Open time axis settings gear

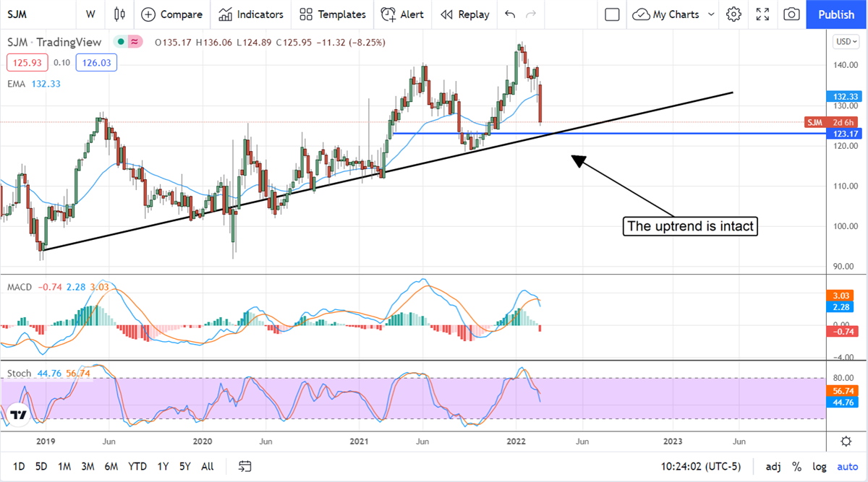tap(846, 441)
